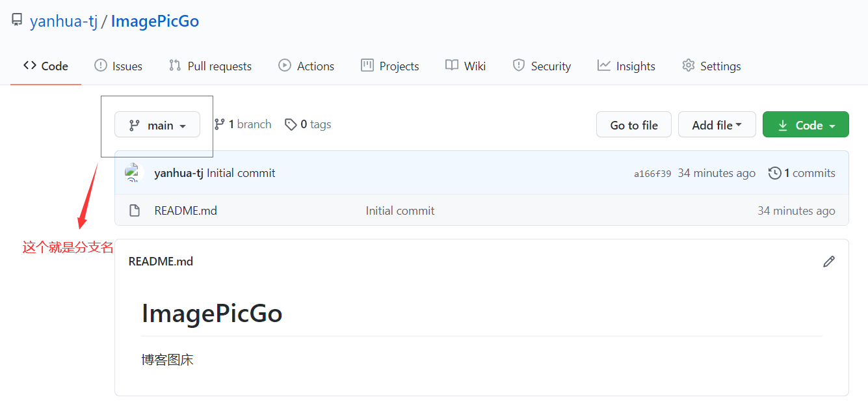Click the 34 minutes ago timestamp beside a166f39
Image resolution: width=868 pixels, height=406 pixels.
point(717,173)
